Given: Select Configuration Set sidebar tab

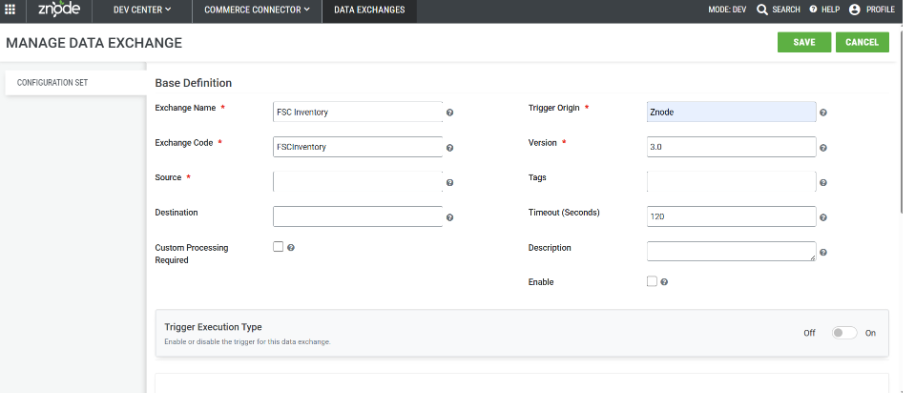Looking at the screenshot, I should tap(75, 82).
